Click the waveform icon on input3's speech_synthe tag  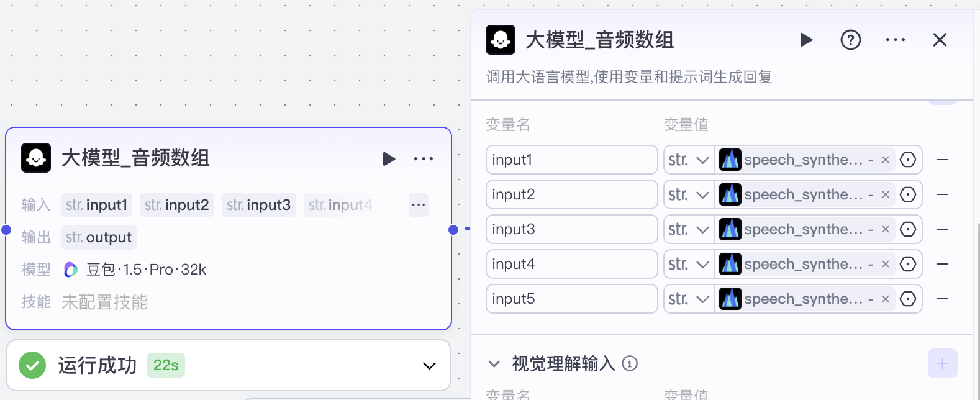(x=730, y=229)
